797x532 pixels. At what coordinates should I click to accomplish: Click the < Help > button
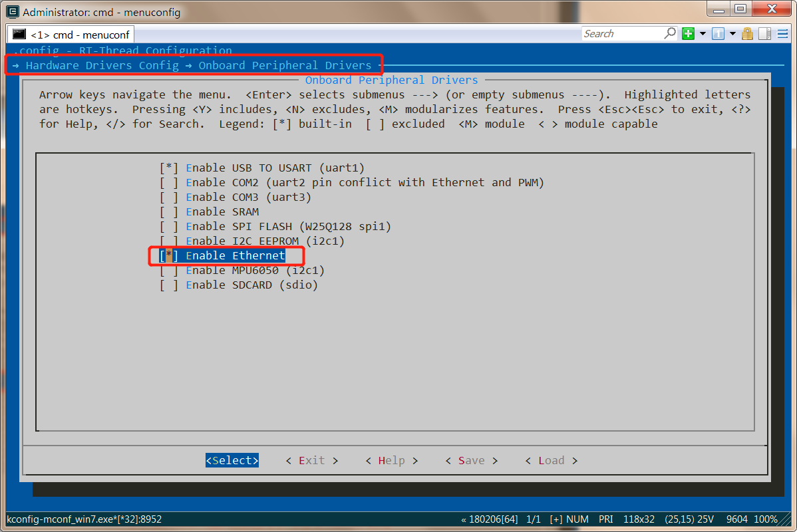point(392,460)
